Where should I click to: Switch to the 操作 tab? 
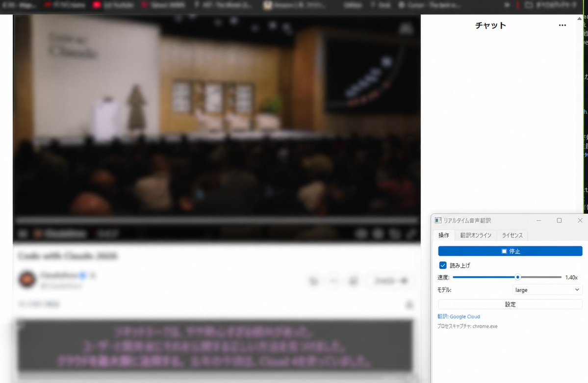click(x=444, y=235)
